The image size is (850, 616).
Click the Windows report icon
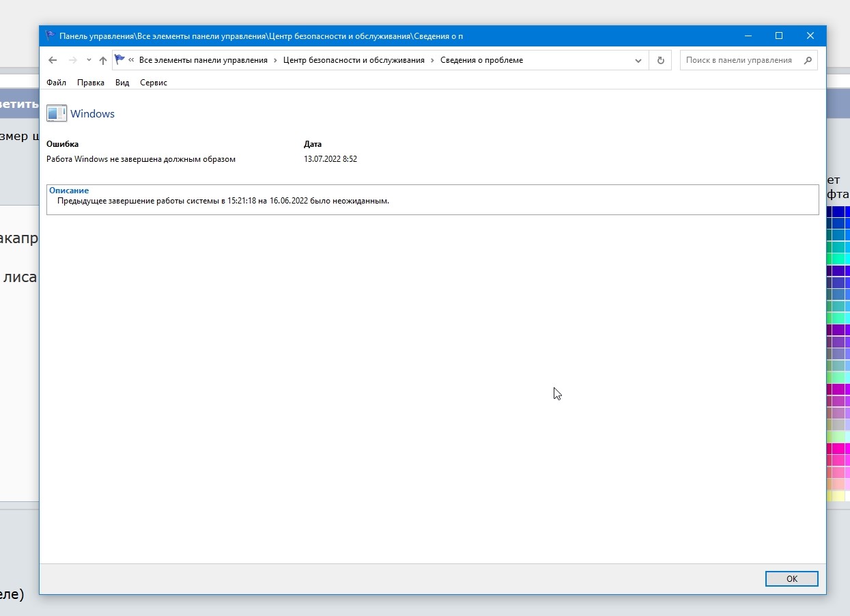pyautogui.click(x=57, y=113)
